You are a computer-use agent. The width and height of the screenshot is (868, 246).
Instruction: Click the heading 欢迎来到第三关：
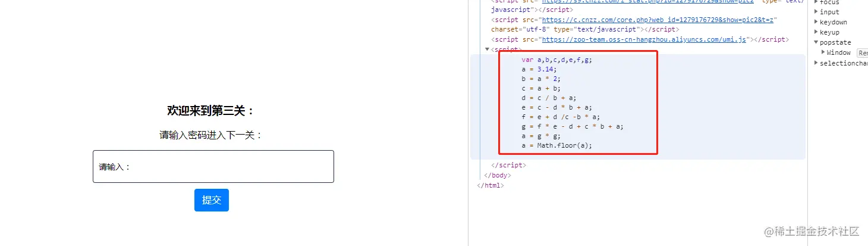(x=211, y=111)
